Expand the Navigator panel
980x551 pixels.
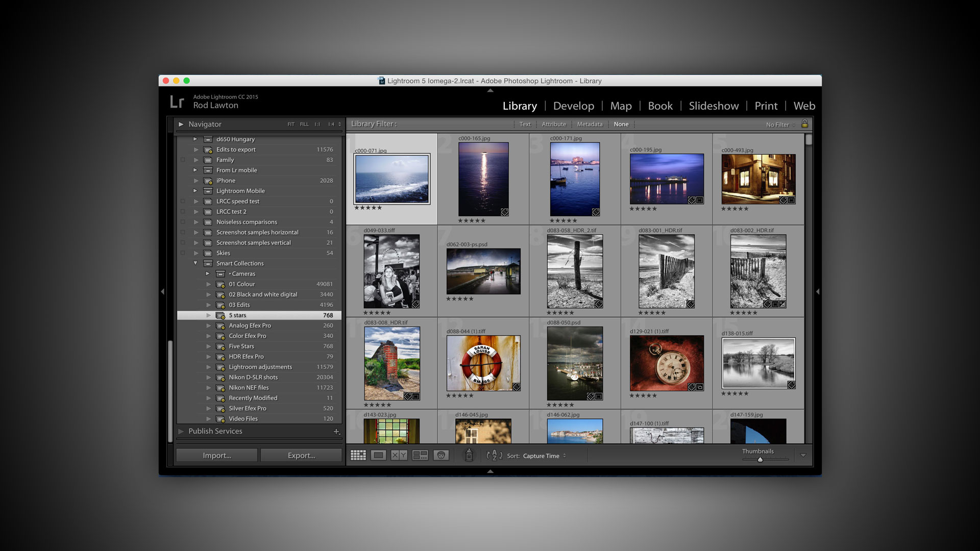[181, 124]
